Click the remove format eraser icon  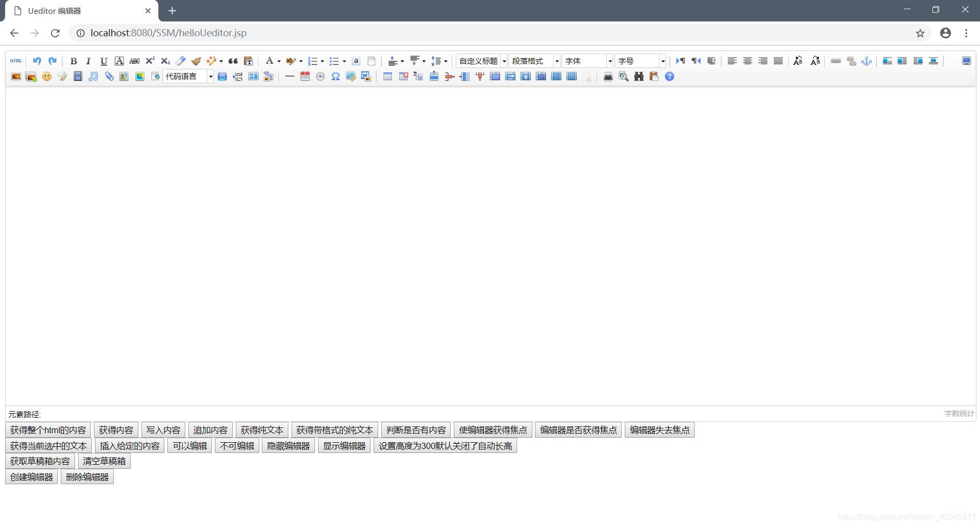point(180,61)
